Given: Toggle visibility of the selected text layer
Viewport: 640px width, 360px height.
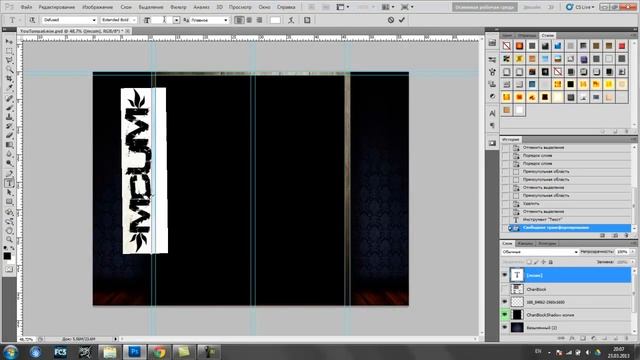Looking at the screenshot, I should [x=505, y=275].
